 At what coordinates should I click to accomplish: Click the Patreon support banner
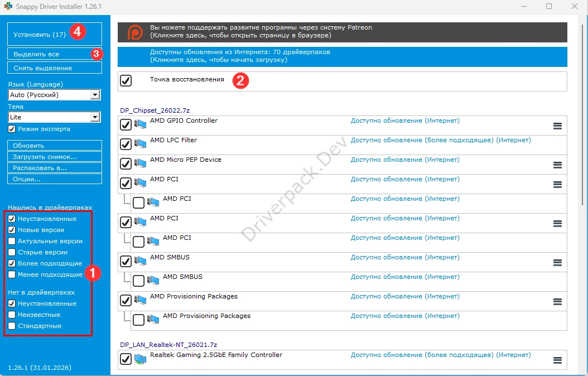pos(343,32)
